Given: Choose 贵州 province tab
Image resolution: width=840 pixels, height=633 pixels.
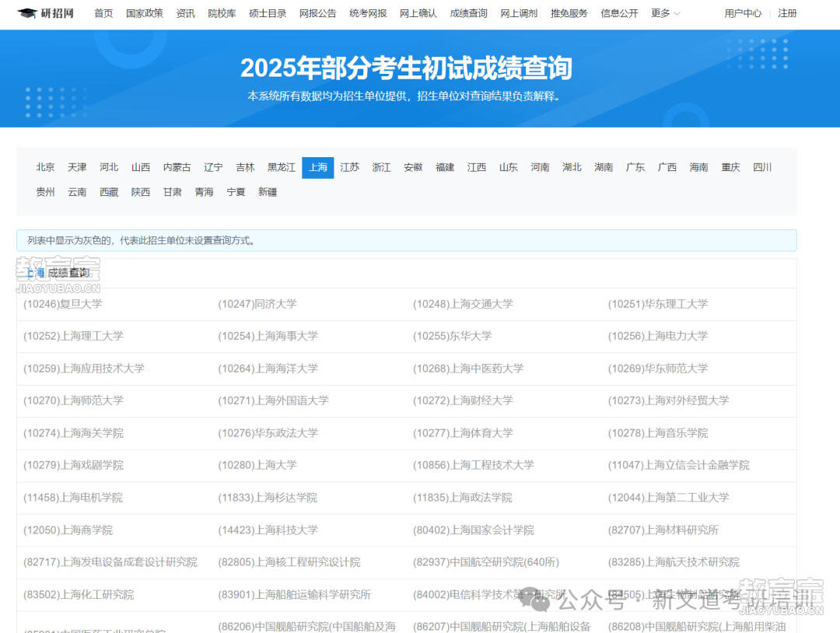Looking at the screenshot, I should pyautogui.click(x=46, y=192).
